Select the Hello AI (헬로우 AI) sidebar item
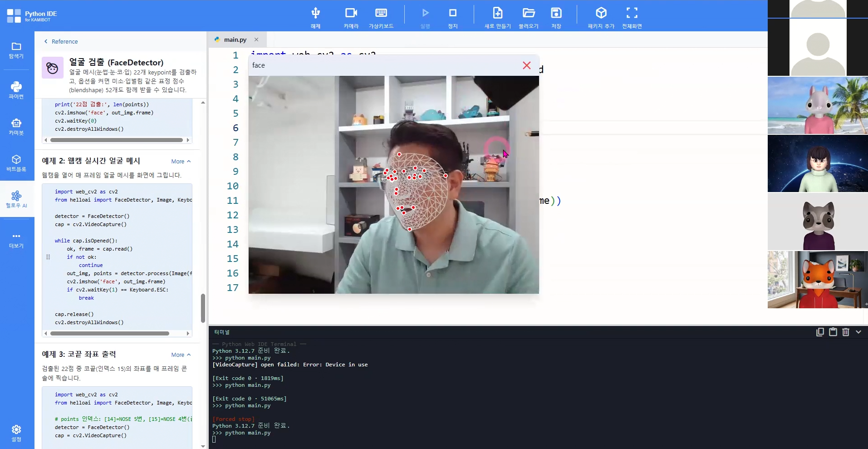 pyautogui.click(x=16, y=199)
